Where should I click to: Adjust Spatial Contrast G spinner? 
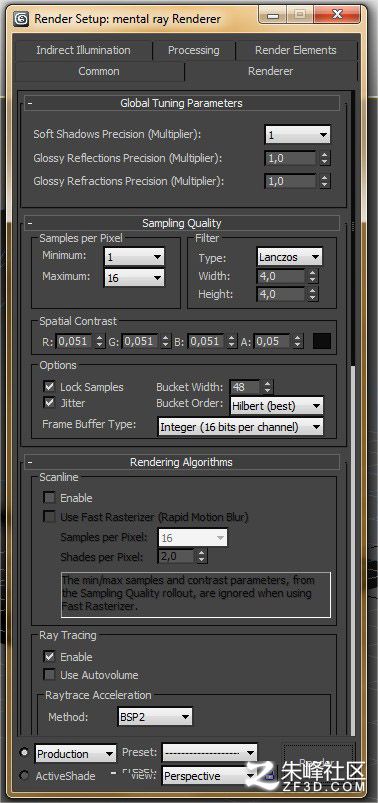(165, 341)
